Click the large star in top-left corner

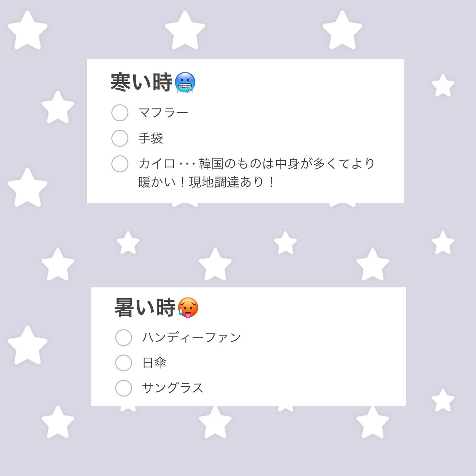pyautogui.click(x=27, y=30)
